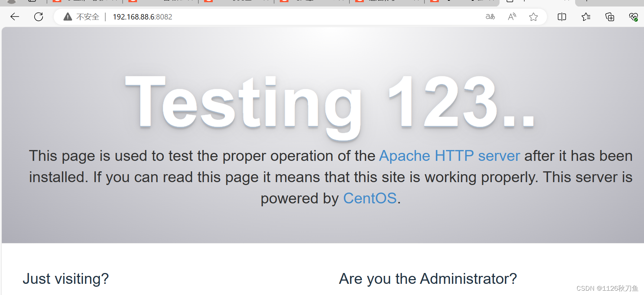Add this page to favorites with star
644x295 pixels.
(x=534, y=17)
